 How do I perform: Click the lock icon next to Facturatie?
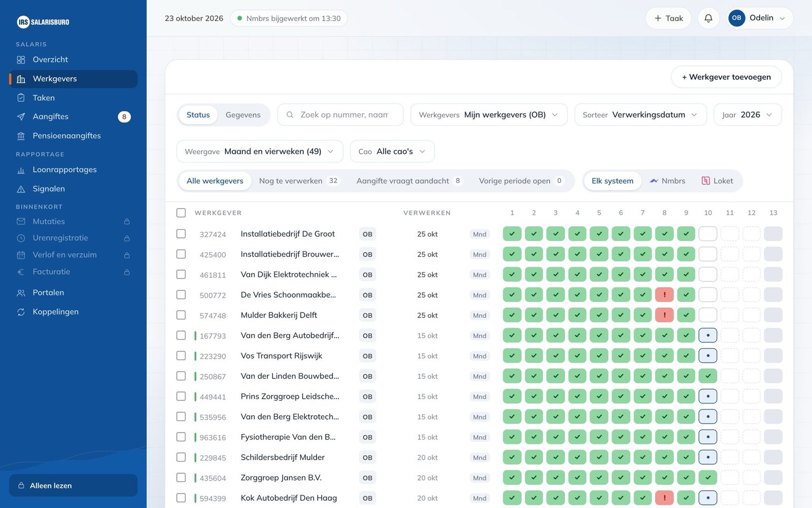point(127,272)
